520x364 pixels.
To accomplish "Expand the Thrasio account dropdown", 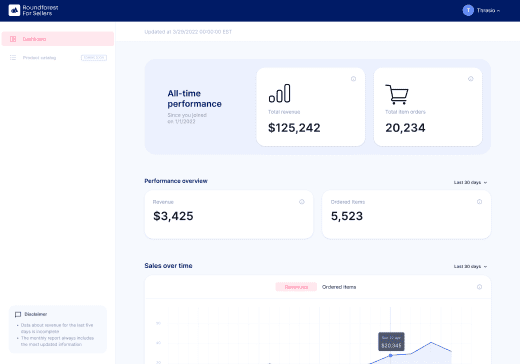I will [x=488, y=11].
